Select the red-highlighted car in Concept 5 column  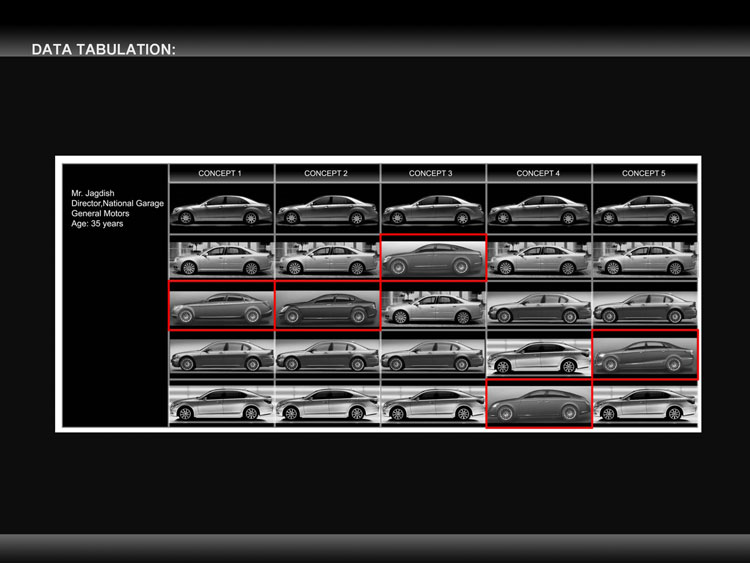645,355
